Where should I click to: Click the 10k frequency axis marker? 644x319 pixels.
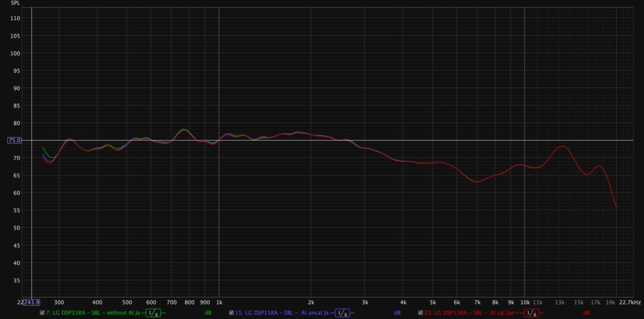(525, 302)
